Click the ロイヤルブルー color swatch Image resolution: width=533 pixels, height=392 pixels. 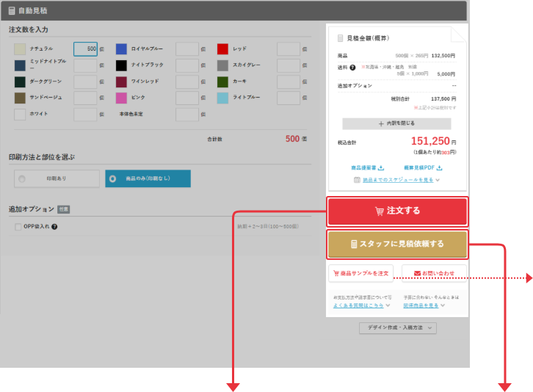(x=121, y=49)
